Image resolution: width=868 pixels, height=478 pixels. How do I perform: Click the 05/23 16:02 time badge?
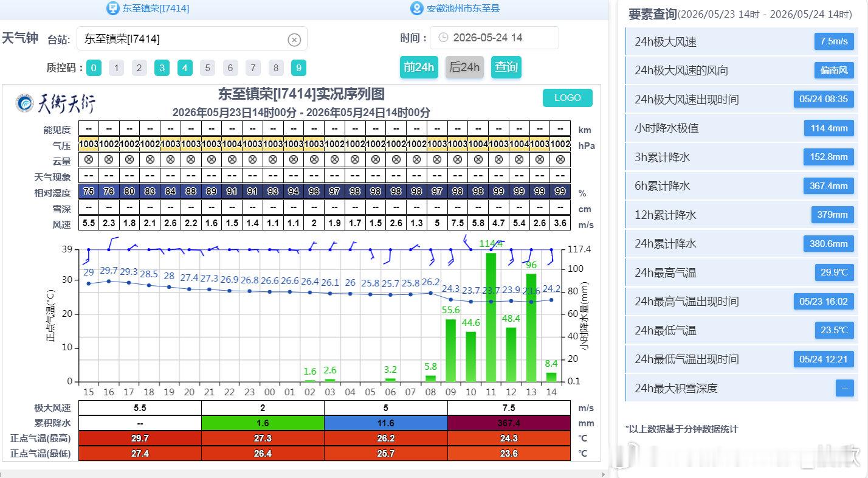point(824,302)
